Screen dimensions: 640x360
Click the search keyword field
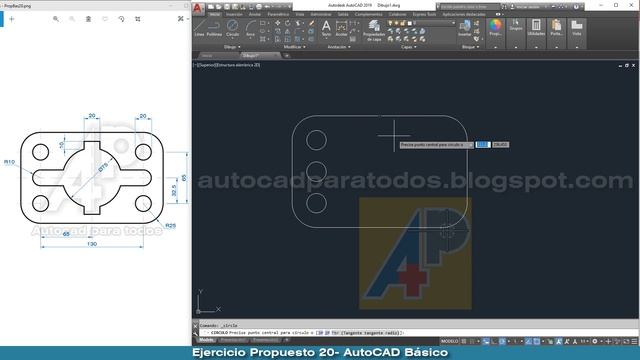point(469,7)
